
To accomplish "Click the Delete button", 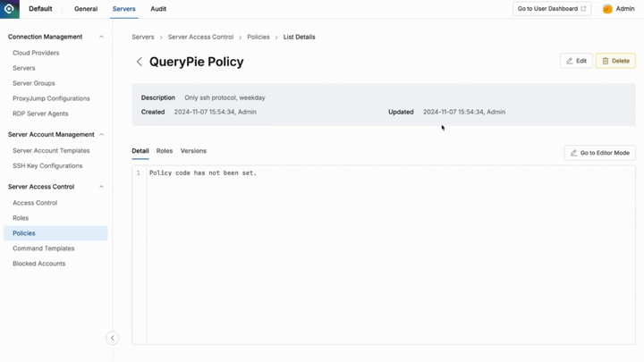I will click(615, 61).
